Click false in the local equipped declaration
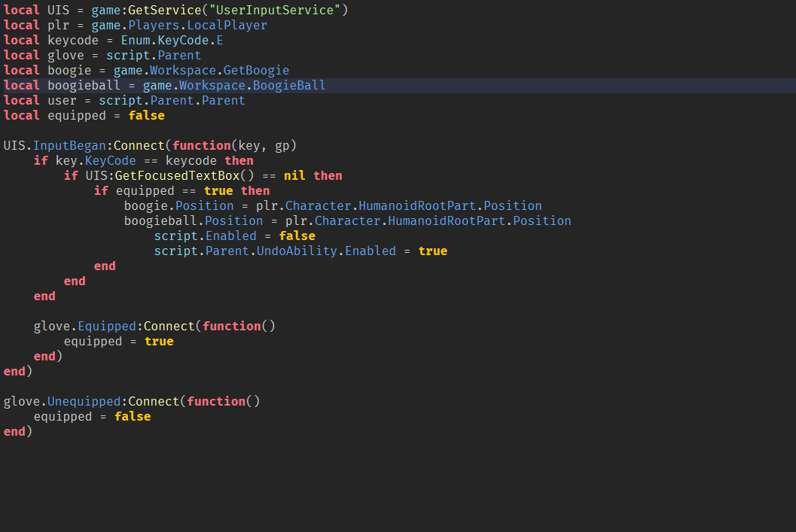The width and height of the screenshot is (796, 532). click(147, 116)
